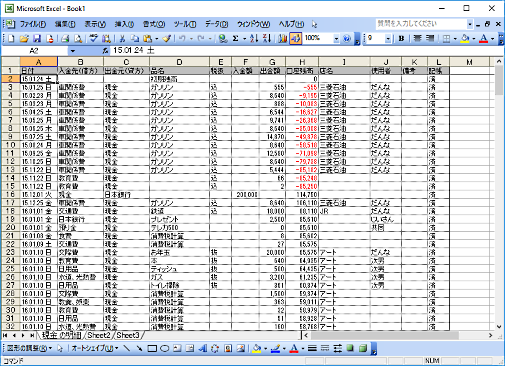Expand the Name Box dropdown arrow
Image resolution: width=505 pixels, height=366 pixels.
(72, 51)
